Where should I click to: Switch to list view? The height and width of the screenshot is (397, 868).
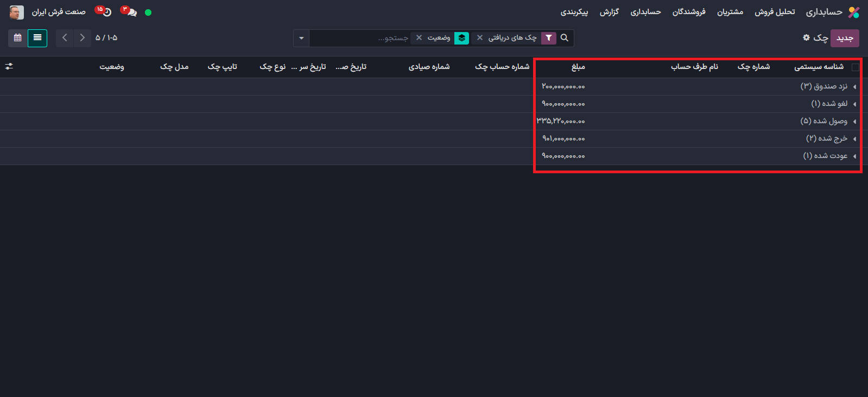coord(37,38)
